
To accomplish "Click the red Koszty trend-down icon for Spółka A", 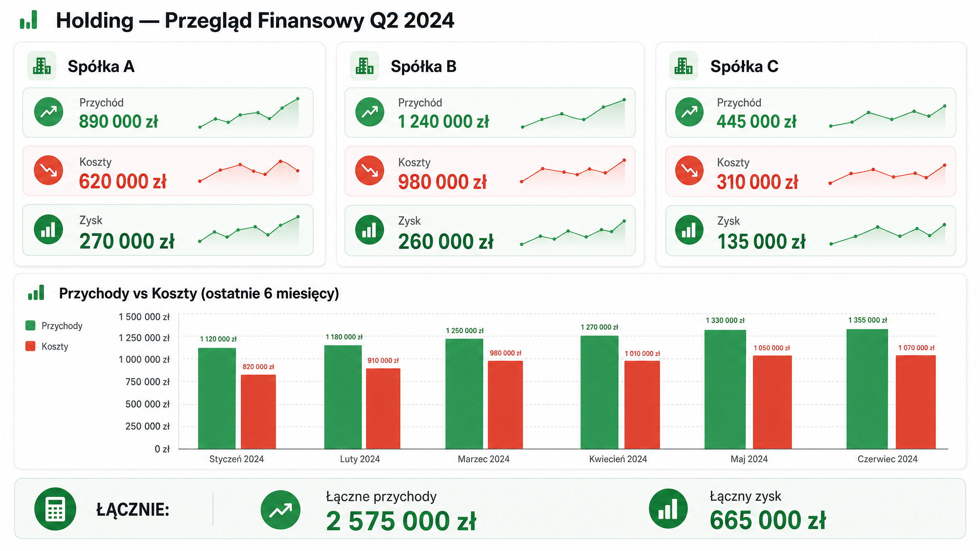I will [49, 170].
